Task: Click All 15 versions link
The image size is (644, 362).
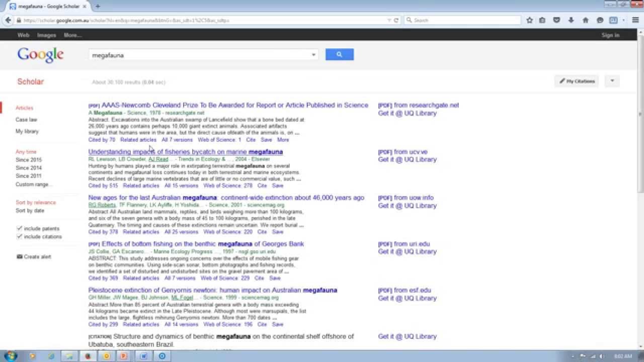Action: click(182, 186)
